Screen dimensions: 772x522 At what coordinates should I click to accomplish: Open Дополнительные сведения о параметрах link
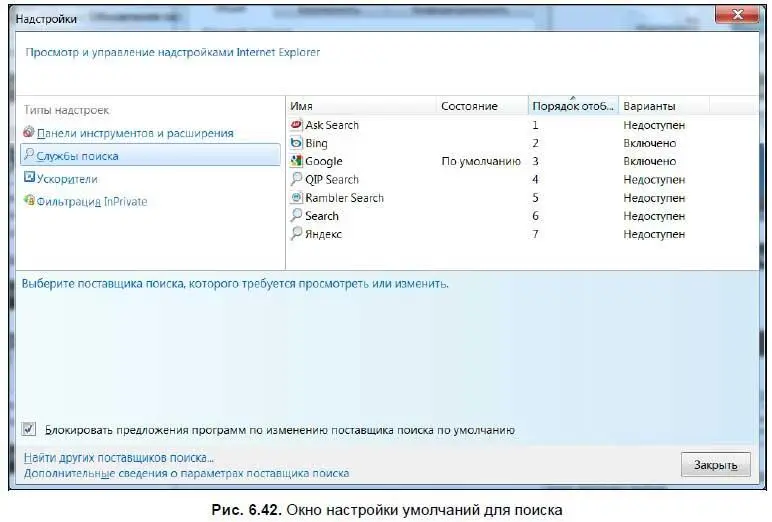point(187,473)
